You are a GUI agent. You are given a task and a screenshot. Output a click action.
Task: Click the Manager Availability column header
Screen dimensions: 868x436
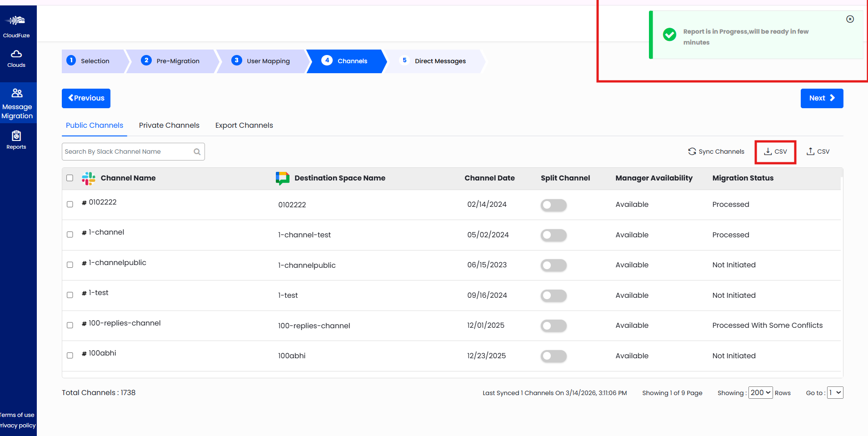coord(654,178)
